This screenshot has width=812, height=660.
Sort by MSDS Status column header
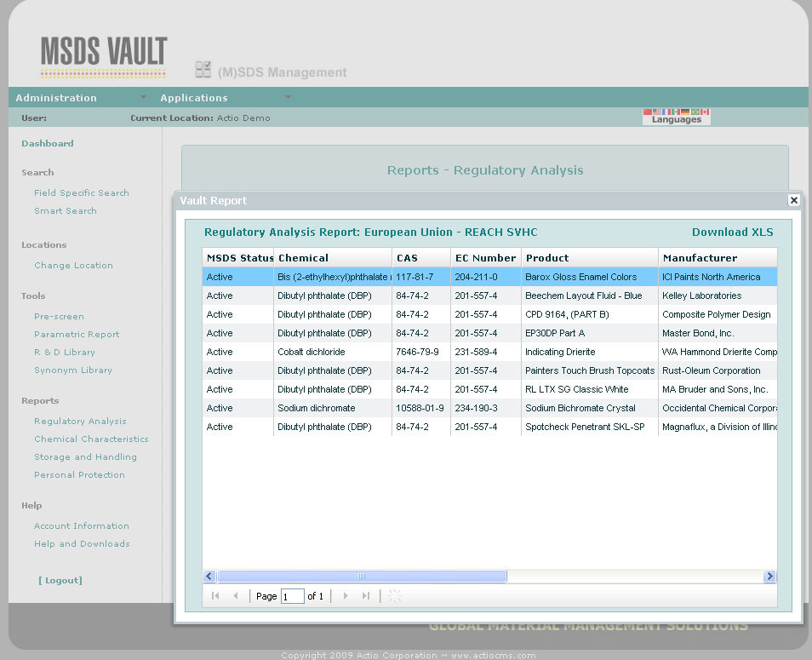tap(237, 258)
